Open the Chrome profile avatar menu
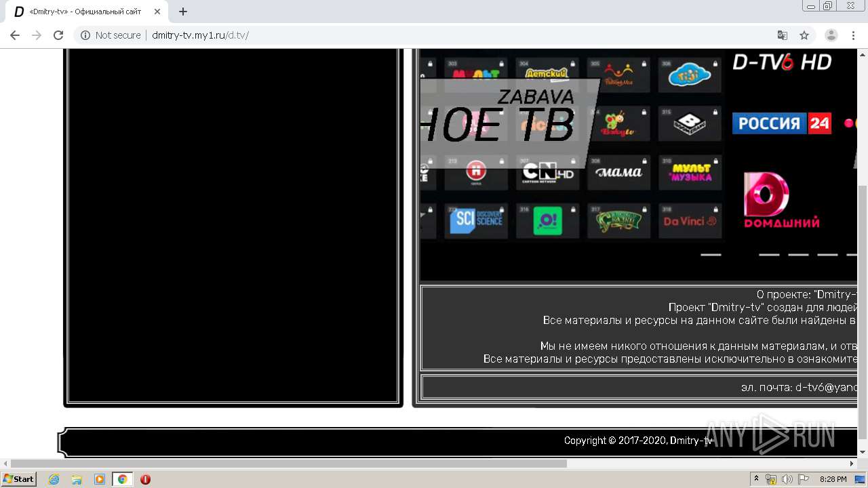 coord(831,35)
